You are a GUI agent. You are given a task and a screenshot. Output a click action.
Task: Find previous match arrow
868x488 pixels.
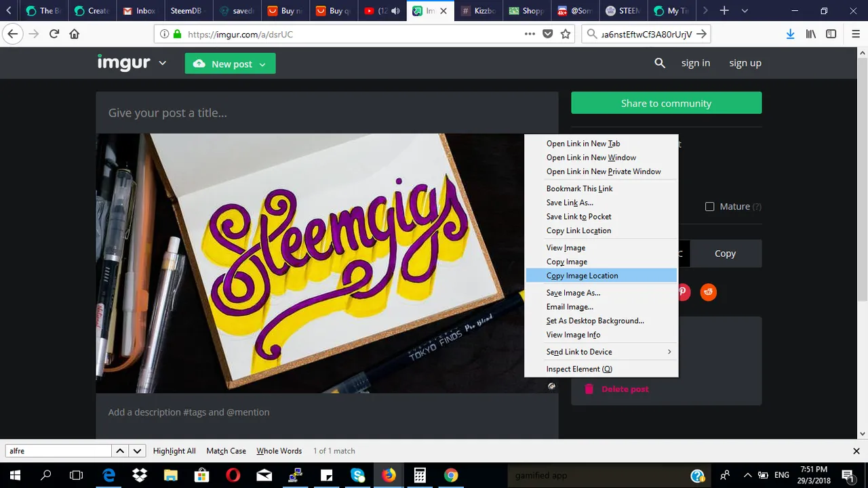pyautogui.click(x=120, y=451)
